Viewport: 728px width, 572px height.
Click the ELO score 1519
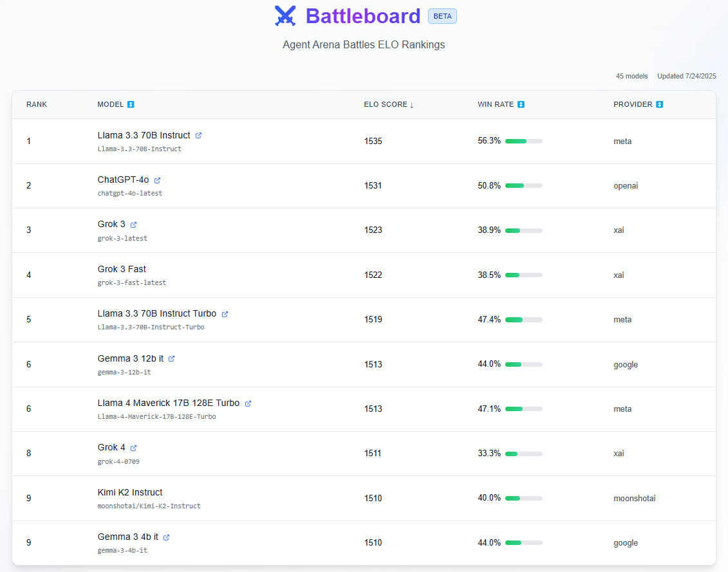point(373,319)
